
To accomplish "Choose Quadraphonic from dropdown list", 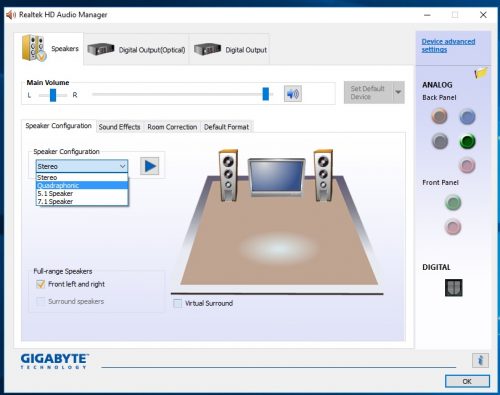I will [82, 185].
